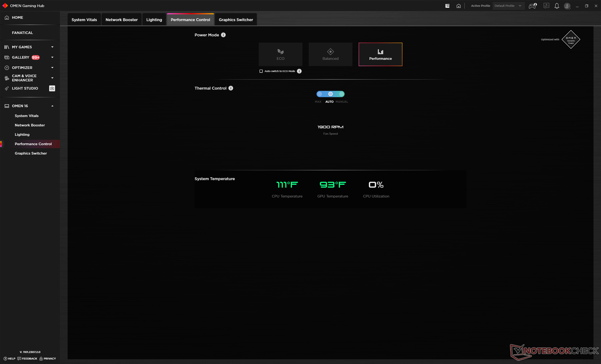
Task: Open Fanatical from sidebar
Action: coord(22,33)
